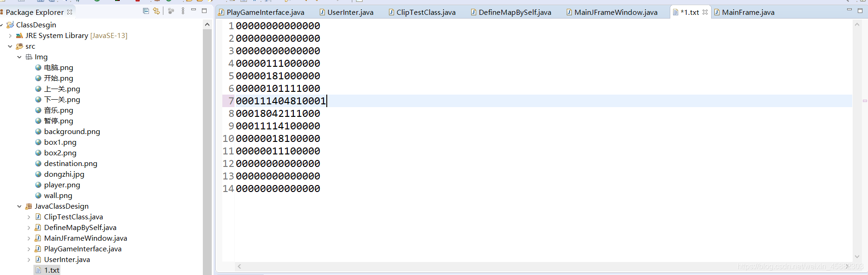Place cursor on line 8 text 00018042111000
Screen dimensions: 868x275
coord(278,114)
